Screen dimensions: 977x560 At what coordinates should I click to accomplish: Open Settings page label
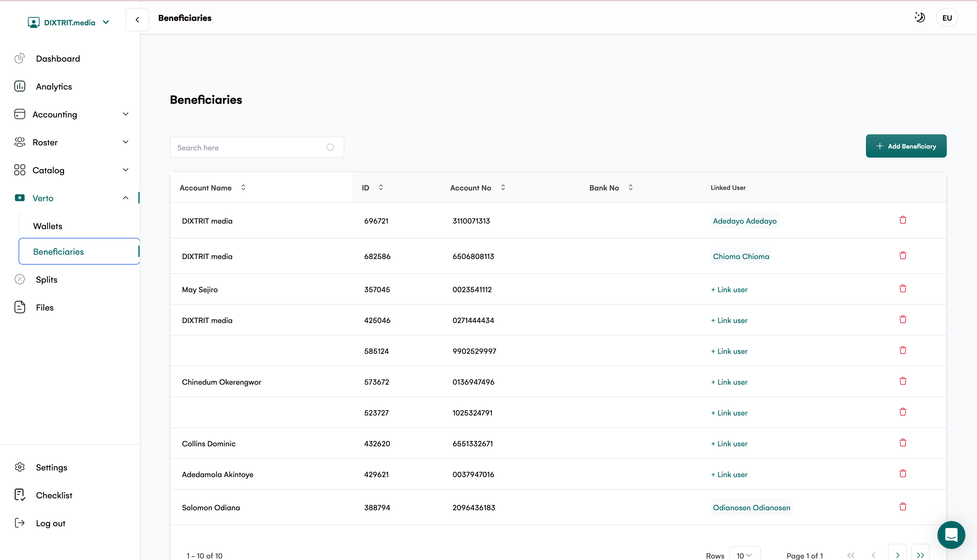(51, 467)
